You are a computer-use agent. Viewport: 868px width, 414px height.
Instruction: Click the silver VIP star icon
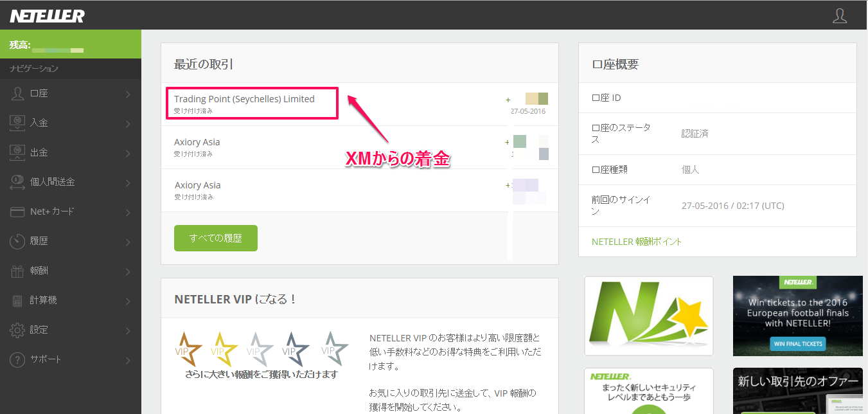pos(261,349)
